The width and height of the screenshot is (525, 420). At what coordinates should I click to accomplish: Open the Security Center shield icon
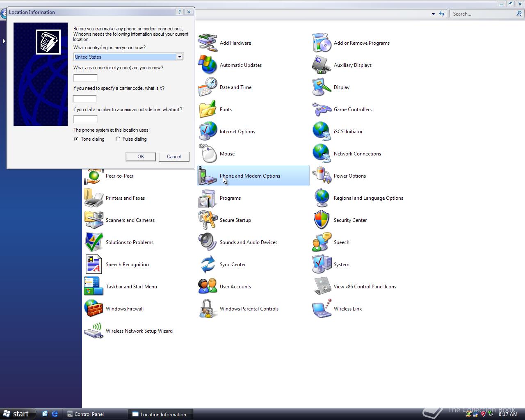322,220
